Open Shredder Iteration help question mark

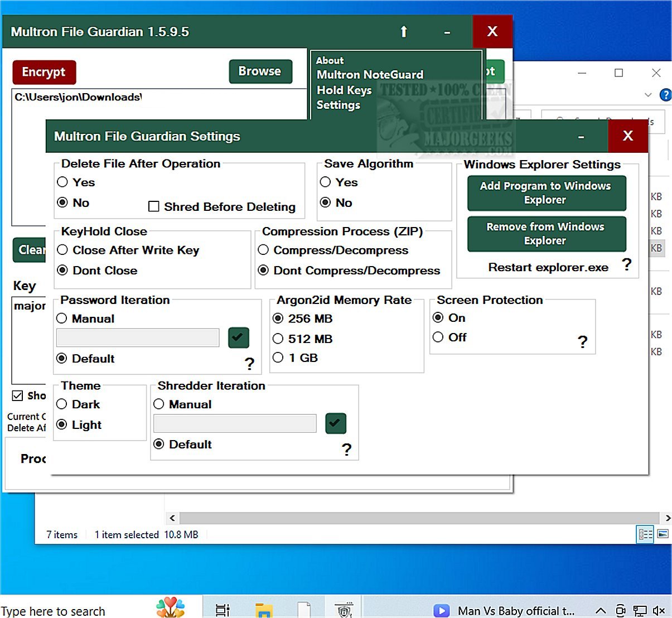coord(346,449)
